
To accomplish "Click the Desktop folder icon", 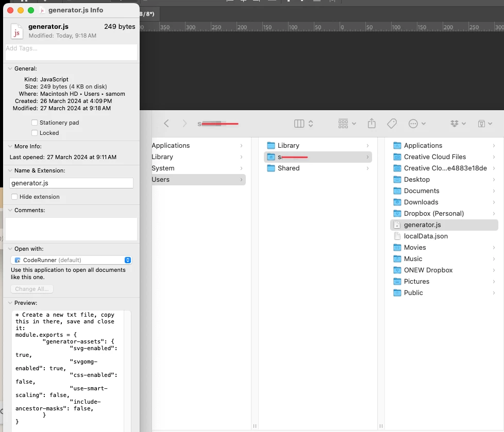I will click(397, 179).
